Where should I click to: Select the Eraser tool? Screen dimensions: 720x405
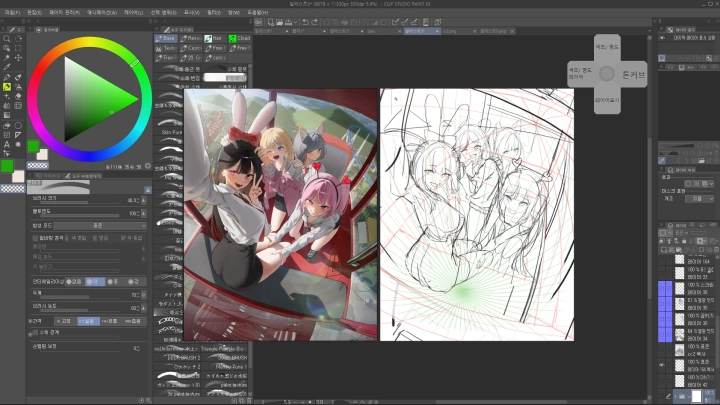[18, 96]
